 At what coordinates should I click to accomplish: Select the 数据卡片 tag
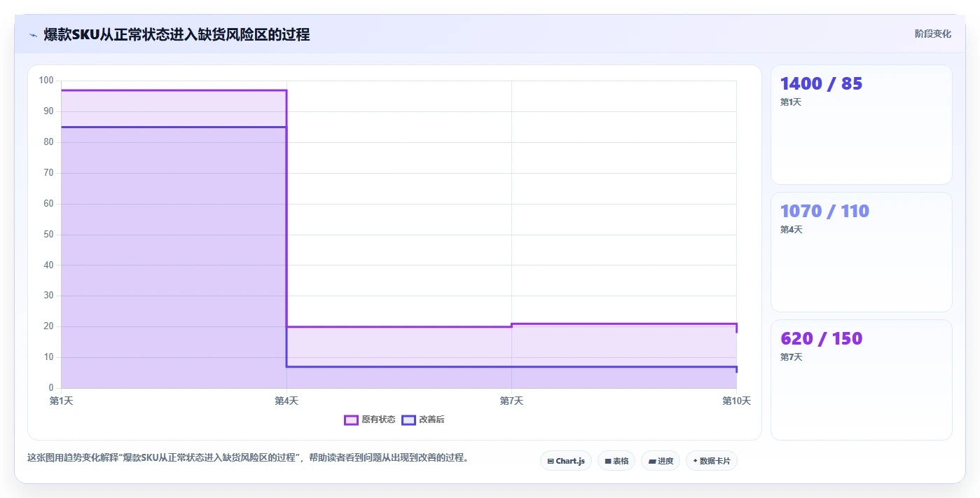coord(712,461)
